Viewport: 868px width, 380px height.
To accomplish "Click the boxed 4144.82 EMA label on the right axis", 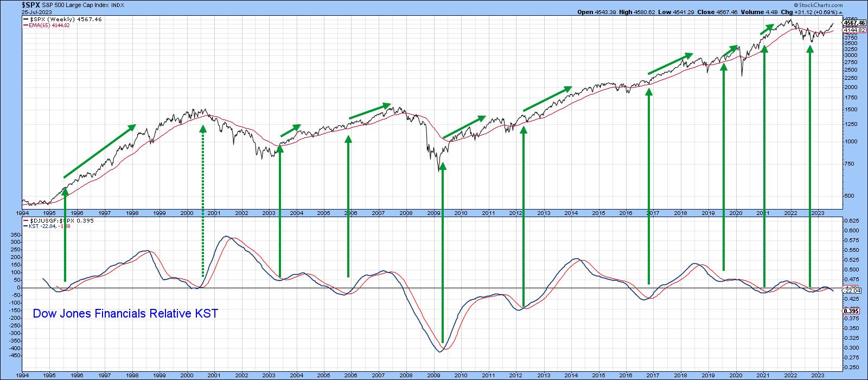I will click(855, 30).
